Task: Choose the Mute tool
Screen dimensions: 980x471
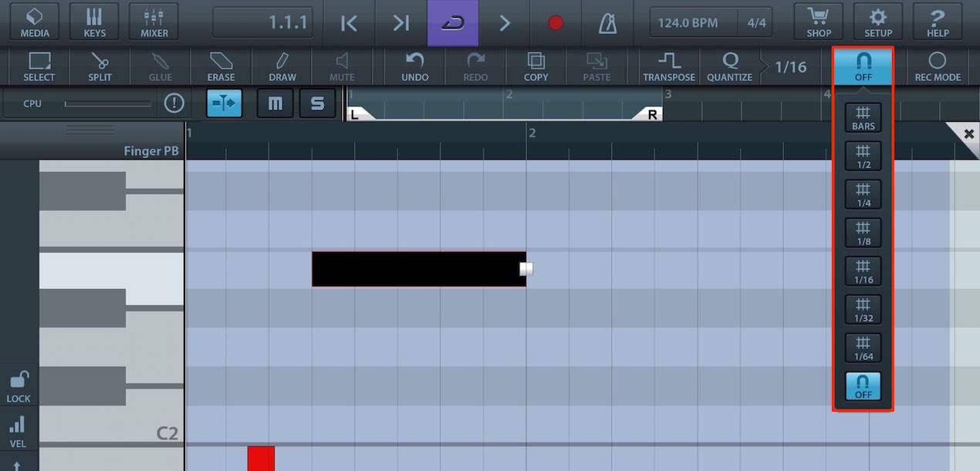Action: pos(342,66)
